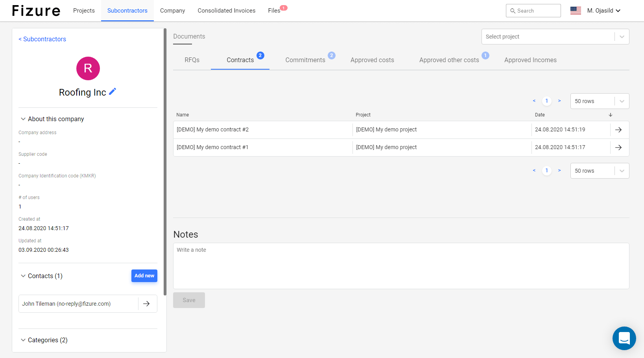Screen dimensions: 644x358
Task: Click the left panel scrollbar
Action: (165, 161)
